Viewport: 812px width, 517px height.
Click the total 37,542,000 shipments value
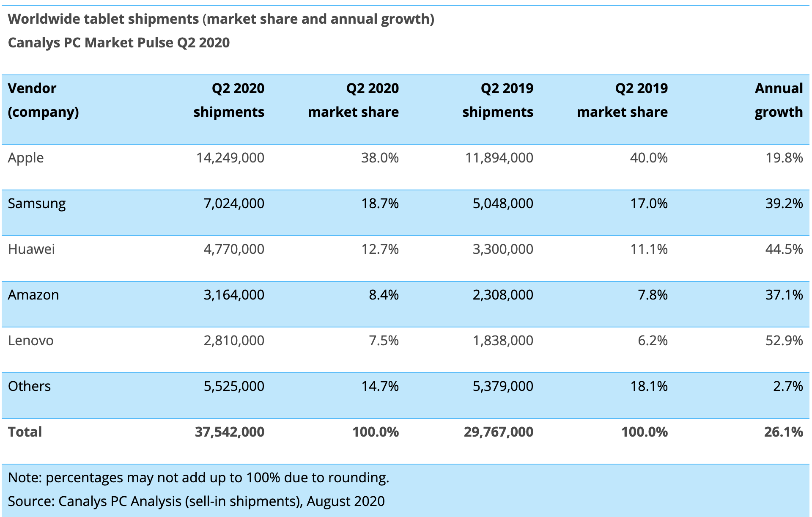pyautogui.click(x=230, y=432)
